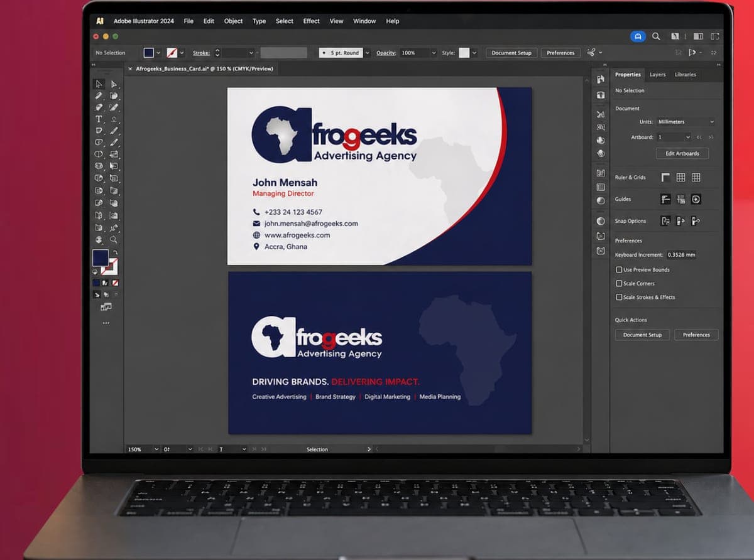
Task: Toggle Smart Guides icon in Guides row
Action: click(x=696, y=199)
